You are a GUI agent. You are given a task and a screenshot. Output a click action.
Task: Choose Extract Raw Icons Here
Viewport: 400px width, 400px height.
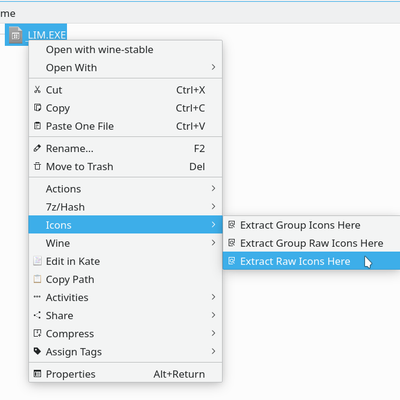[x=311, y=261]
